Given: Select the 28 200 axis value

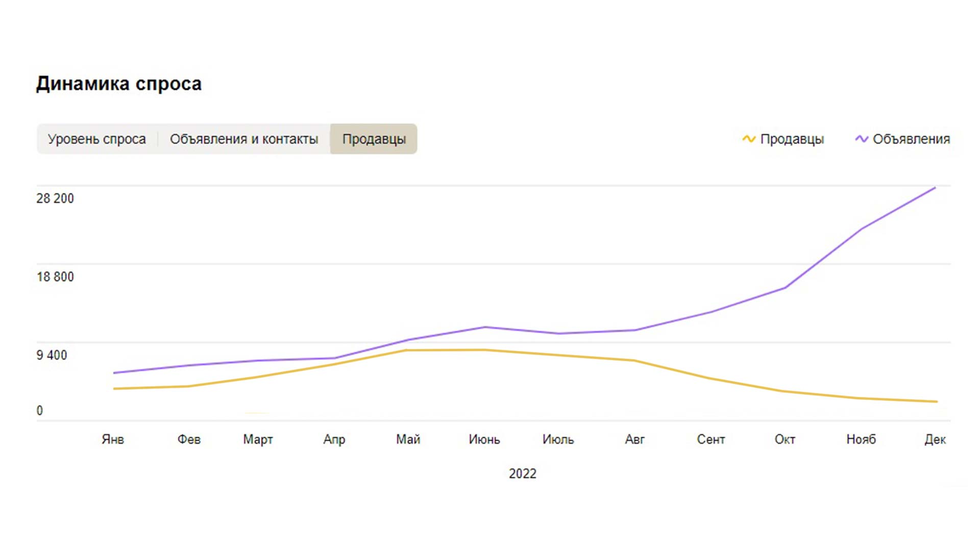Looking at the screenshot, I should (55, 198).
